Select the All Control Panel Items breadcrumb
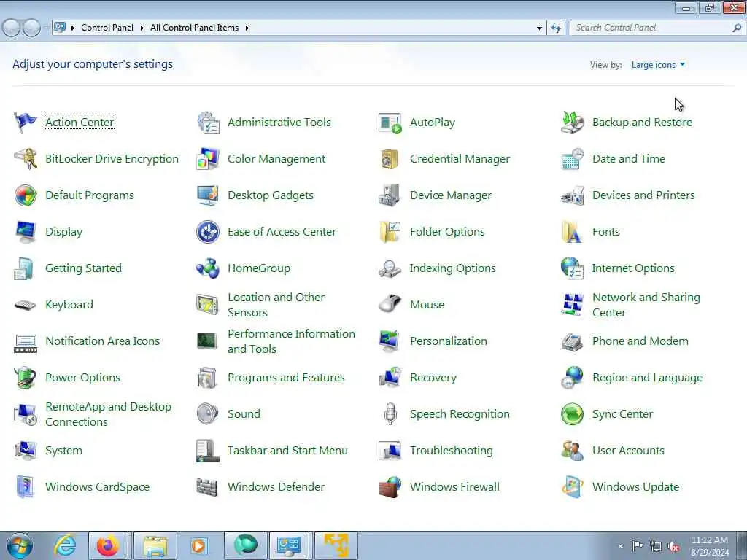747x560 pixels. [194, 28]
